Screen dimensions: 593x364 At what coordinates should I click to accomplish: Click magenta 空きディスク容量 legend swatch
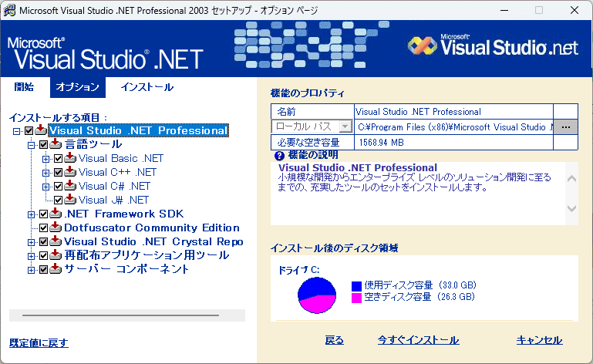pyautogui.click(x=356, y=298)
